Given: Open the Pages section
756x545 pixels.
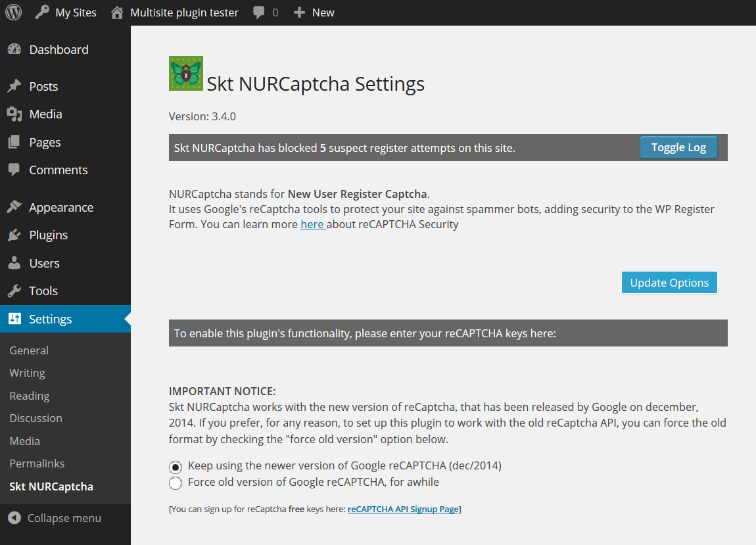Looking at the screenshot, I should click(45, 142).
